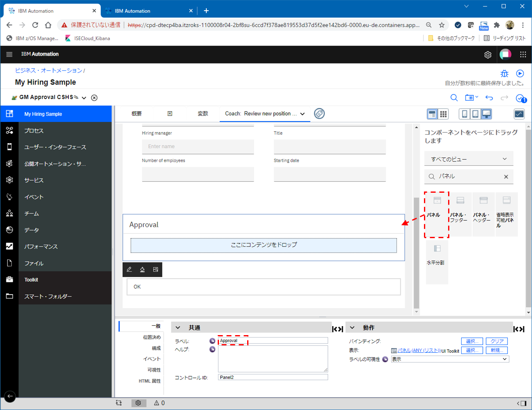The image size is (532, 410).
Task: Open the validation checkmark icon with badge
Action: pos(521,98)
